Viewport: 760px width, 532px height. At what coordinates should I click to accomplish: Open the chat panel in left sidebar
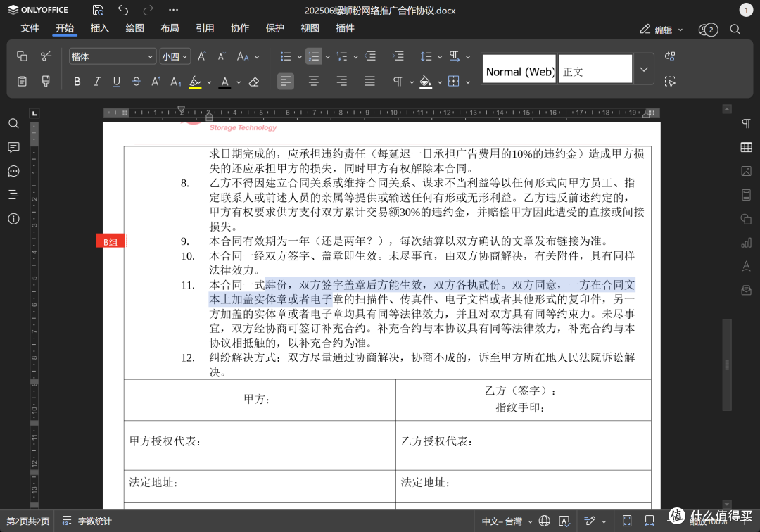(x=13, y=171)
